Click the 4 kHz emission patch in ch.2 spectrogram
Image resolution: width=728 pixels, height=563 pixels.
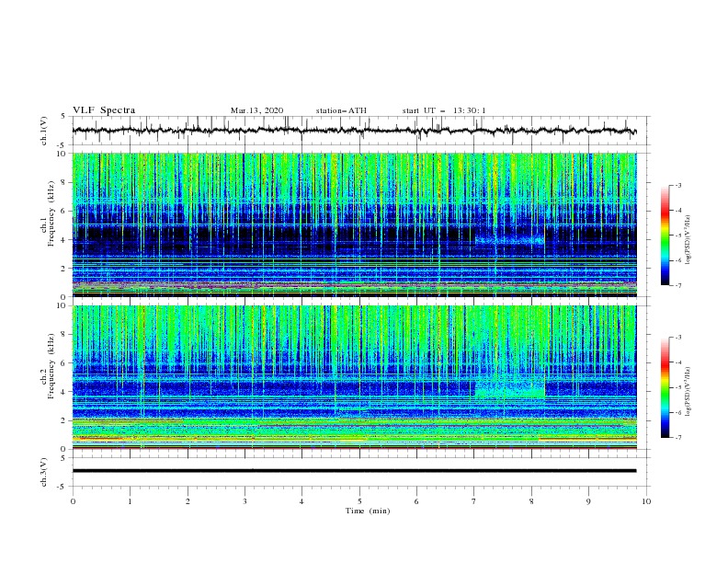(510, 388)
